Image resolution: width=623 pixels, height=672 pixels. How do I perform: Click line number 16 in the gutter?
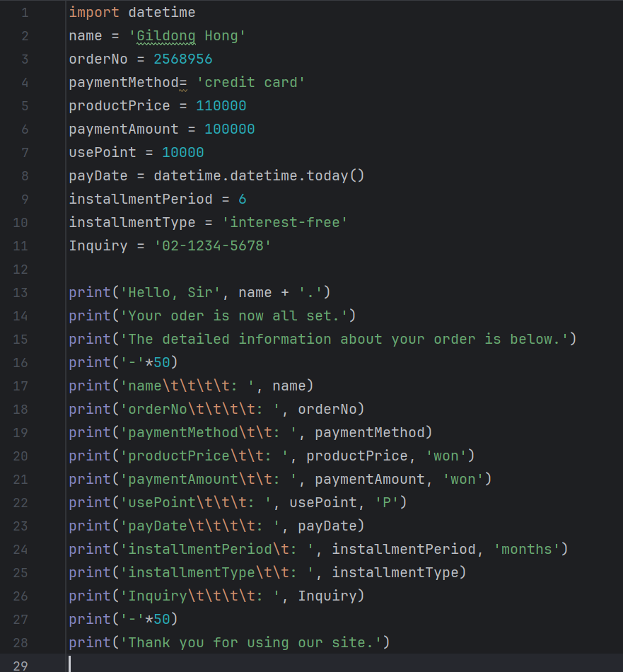20,363
